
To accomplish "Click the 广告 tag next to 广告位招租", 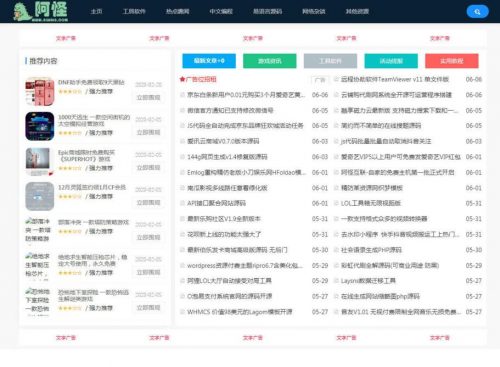I will coord(320,80).
